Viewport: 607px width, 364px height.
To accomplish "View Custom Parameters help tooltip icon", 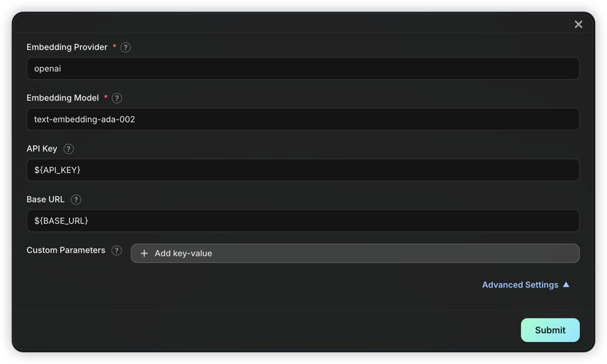I will pos(117,250).
